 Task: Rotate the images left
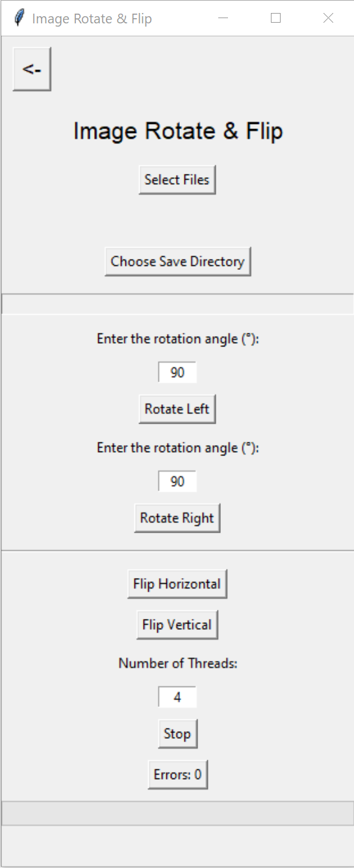pos(177,409)
